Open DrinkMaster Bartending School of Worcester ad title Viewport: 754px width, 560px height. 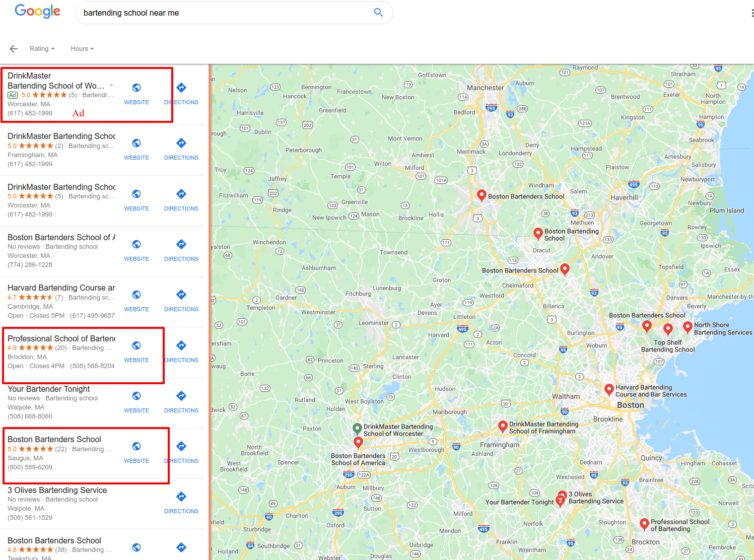tap(56, 81)
